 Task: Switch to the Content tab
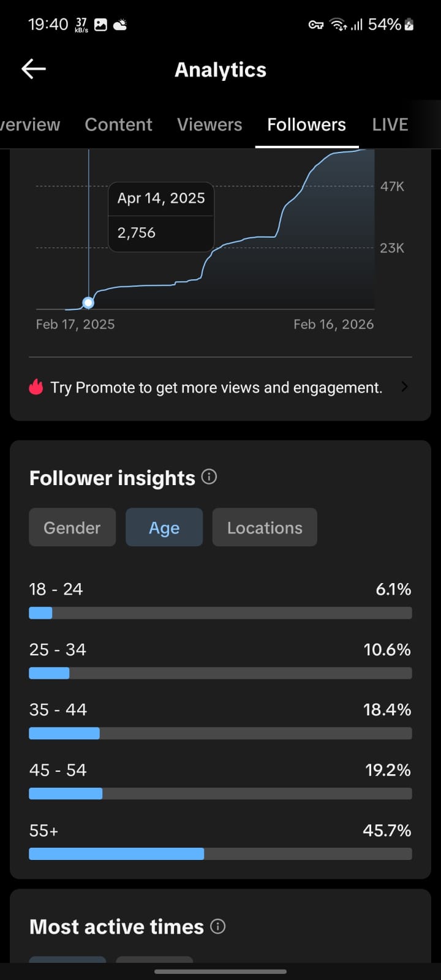pos(118,125)
